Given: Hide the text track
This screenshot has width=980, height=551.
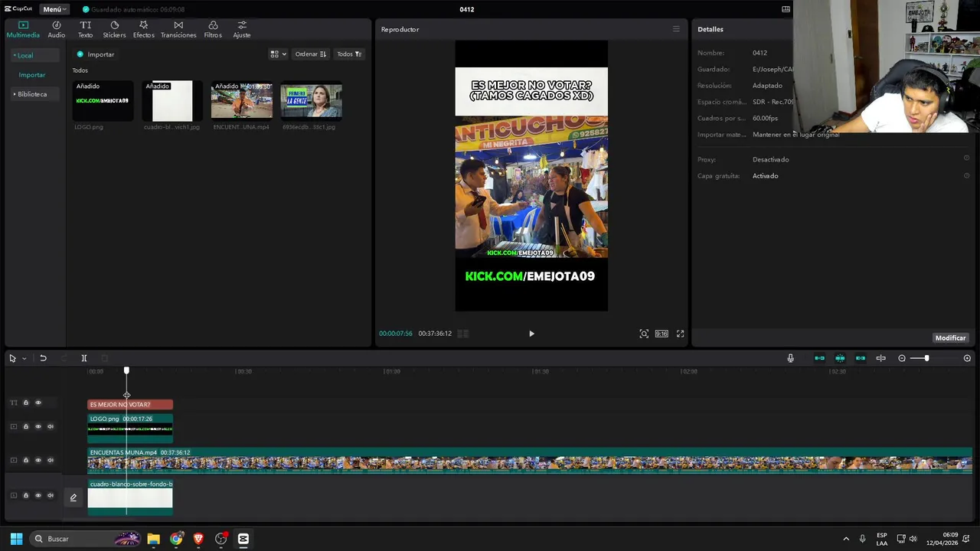Looking at the screenshot, I should tap(38, 403).
